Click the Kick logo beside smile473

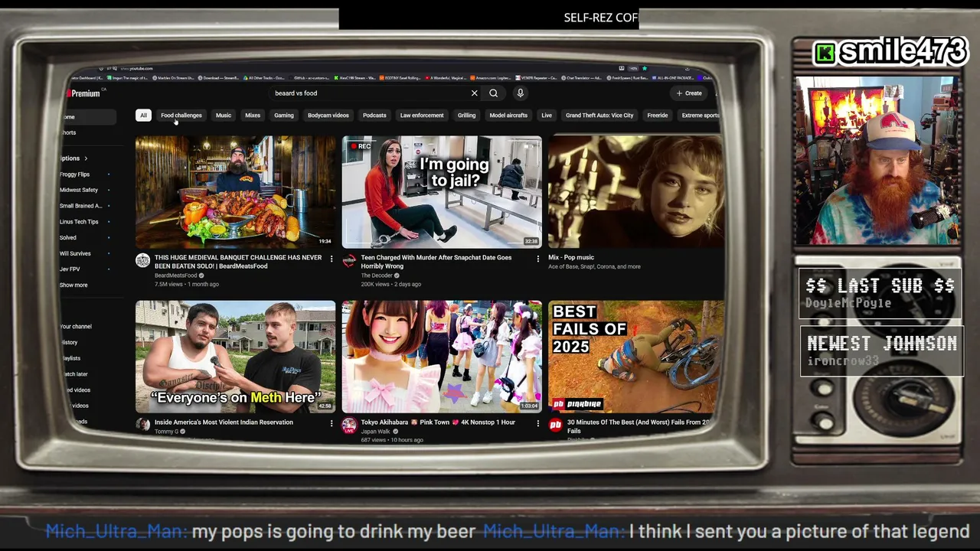pyautogui.click(x=825, y=53)
